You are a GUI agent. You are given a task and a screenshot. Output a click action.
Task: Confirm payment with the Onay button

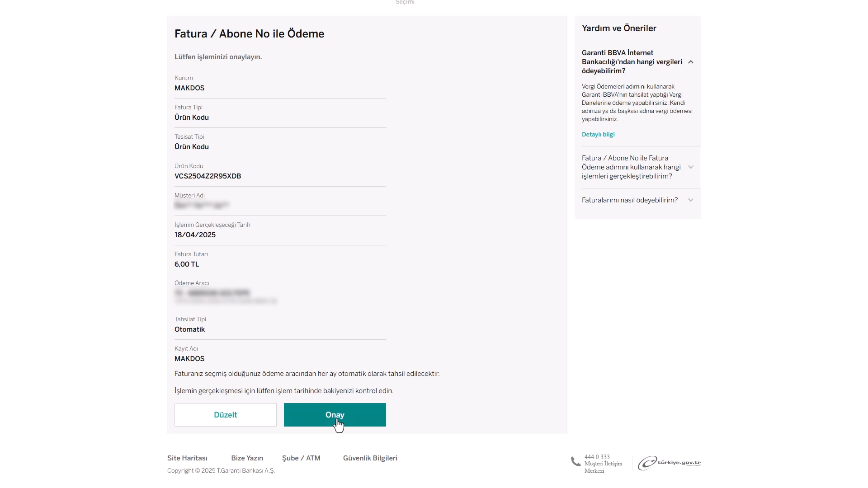click(x=335, y=415)
